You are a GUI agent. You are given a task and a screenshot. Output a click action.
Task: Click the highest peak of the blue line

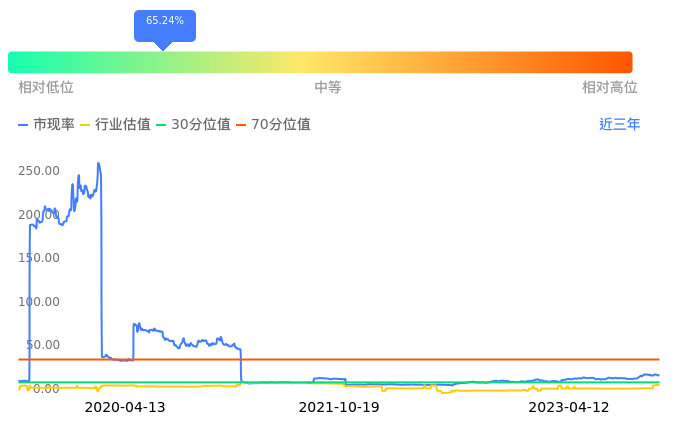pyautogui.click(x=98, y=164)
